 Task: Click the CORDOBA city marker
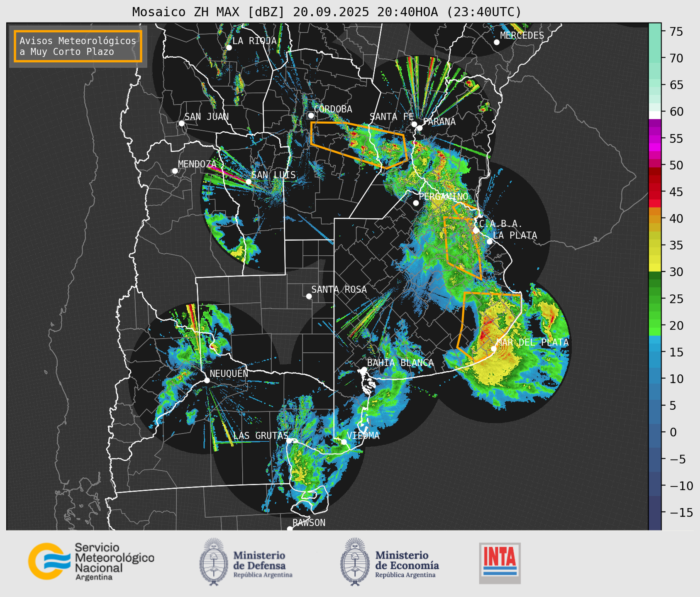311,115
